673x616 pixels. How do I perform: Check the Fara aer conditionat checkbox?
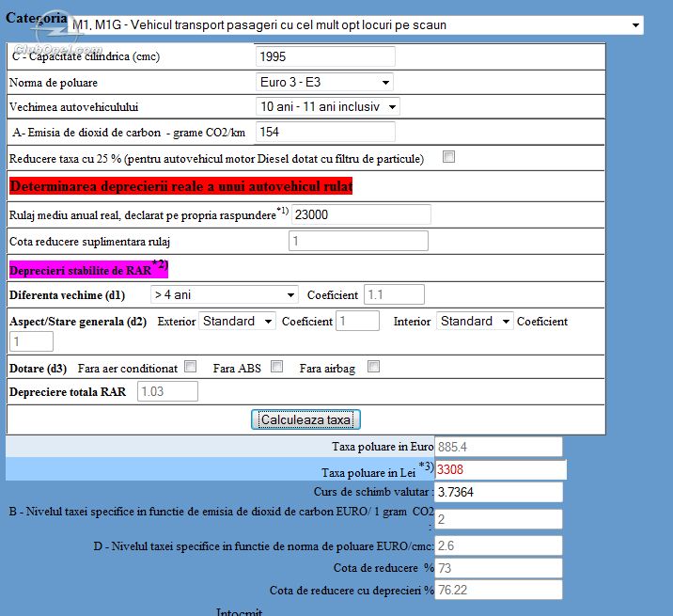point(191,367)
